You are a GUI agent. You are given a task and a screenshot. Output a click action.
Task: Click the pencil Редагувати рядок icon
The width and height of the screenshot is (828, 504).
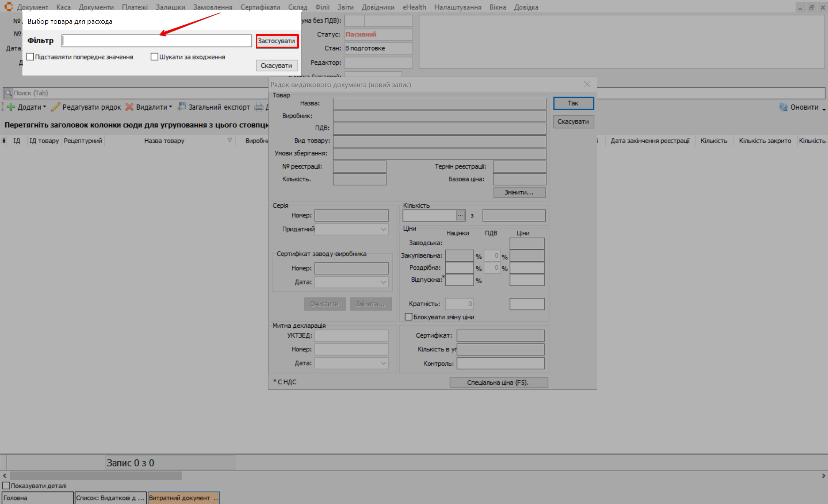tap(56, 107)
